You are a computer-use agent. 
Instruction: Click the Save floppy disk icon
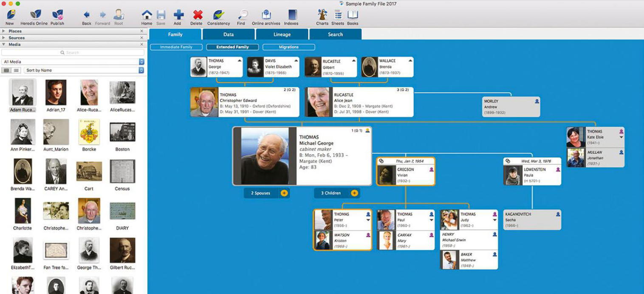coord(161,15)
